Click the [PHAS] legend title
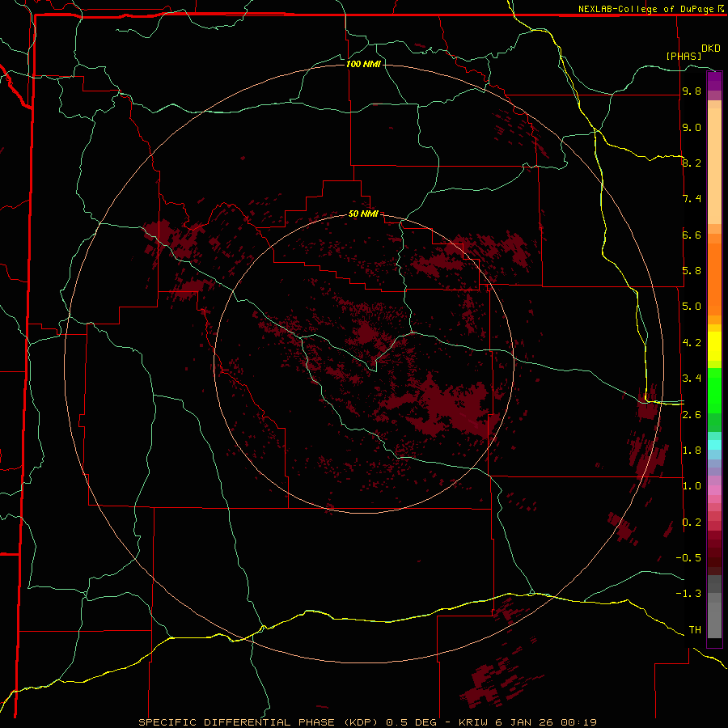 pos(684,56)
